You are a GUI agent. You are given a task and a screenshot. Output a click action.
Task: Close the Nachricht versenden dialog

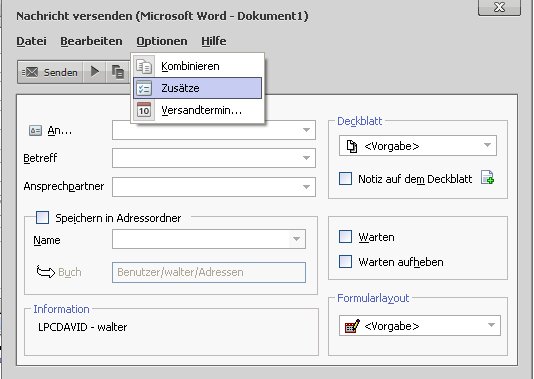pyautogui.click(x=499, y=7)
